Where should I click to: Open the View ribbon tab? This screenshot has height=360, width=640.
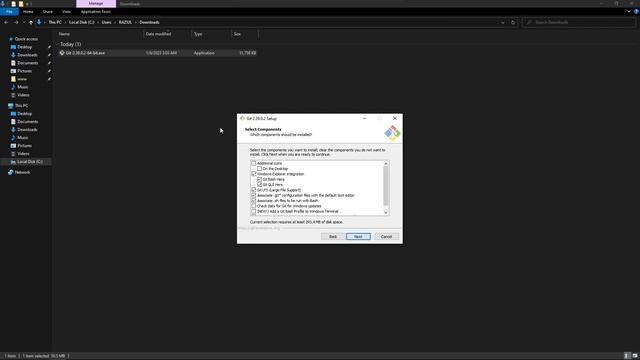coord(67,12)
